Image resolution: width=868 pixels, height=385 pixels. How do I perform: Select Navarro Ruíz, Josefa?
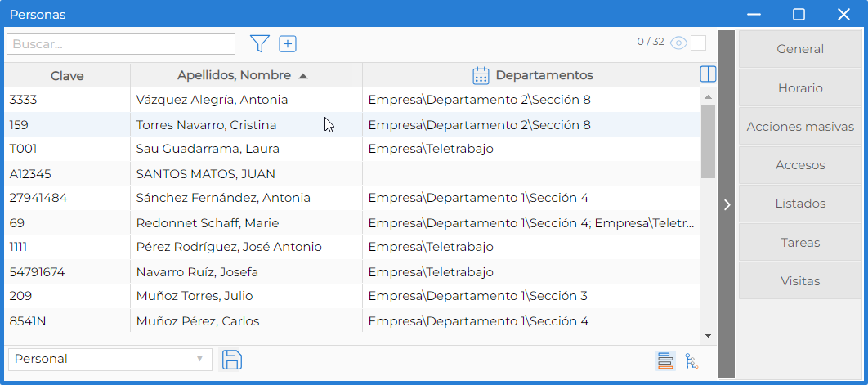tap(352, 272)
